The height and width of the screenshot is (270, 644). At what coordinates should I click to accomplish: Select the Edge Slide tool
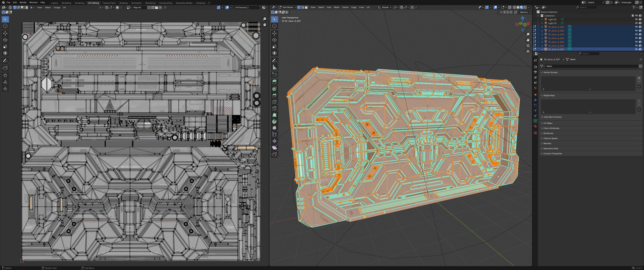pyautogui.click(x=274, y=134)
